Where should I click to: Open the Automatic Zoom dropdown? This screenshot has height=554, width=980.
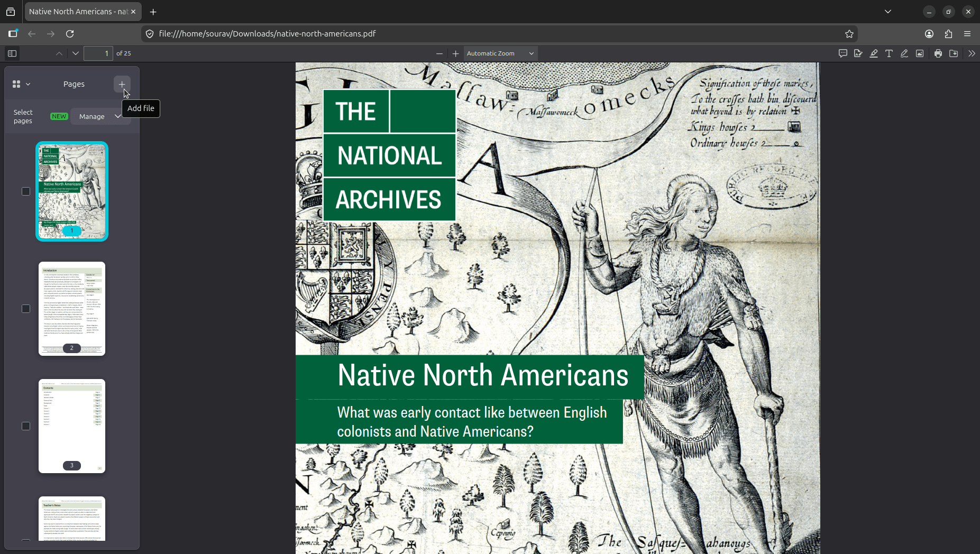coord(500,53)
